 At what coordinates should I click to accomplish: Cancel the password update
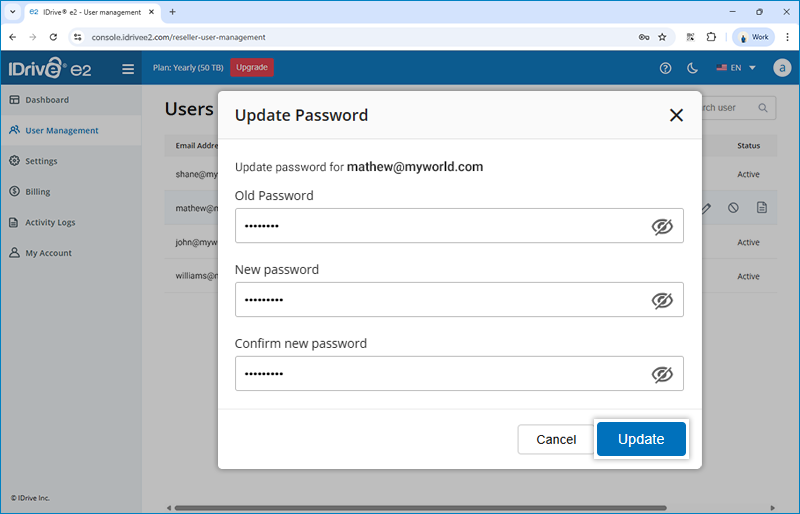[x=556, y=439]
